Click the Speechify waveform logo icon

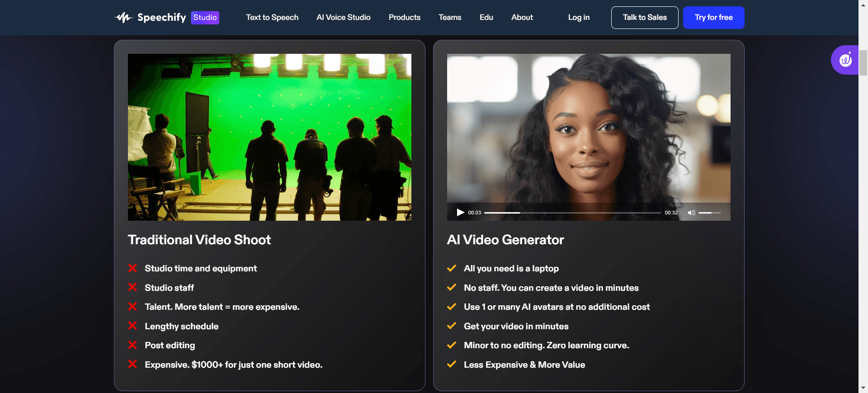(123, 18)
